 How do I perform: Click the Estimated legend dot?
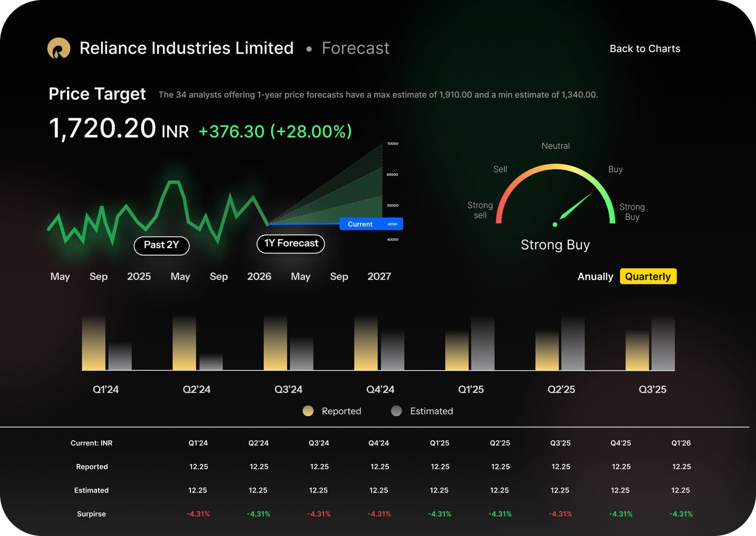396,411
